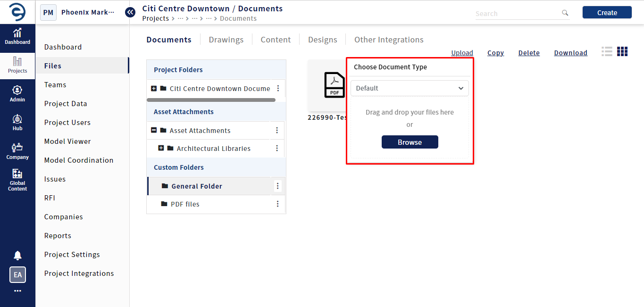Open the notifications bell
The width and height of the screenshot is (644, 307).
pyautogui.click(x=17, y=255)
